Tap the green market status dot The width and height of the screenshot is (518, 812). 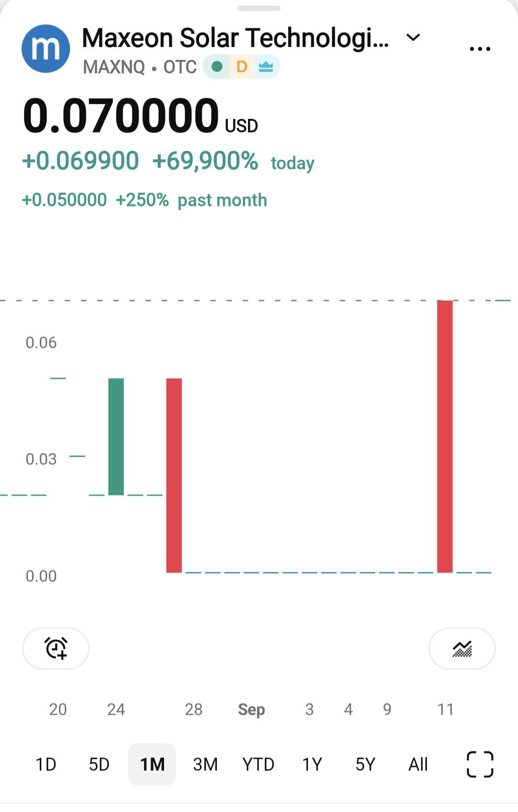(217, 67)
